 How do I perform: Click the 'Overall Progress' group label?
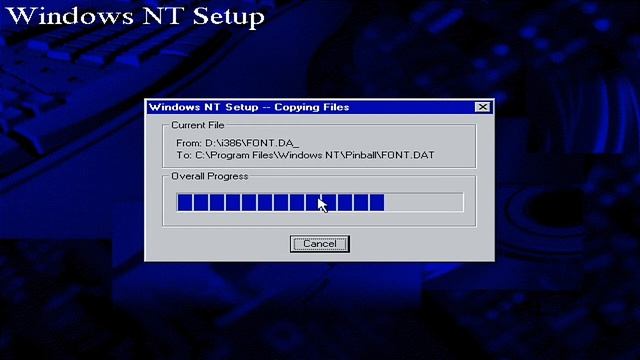click(x=209, y=176)
